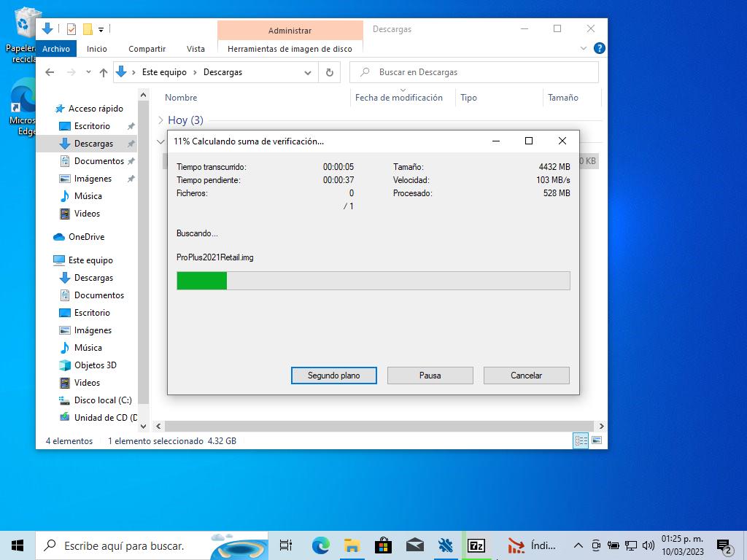The height and width of the screenshot is (560, 747).
Task: Click the refresh button beside the address bar
Action: coord(330,72)
